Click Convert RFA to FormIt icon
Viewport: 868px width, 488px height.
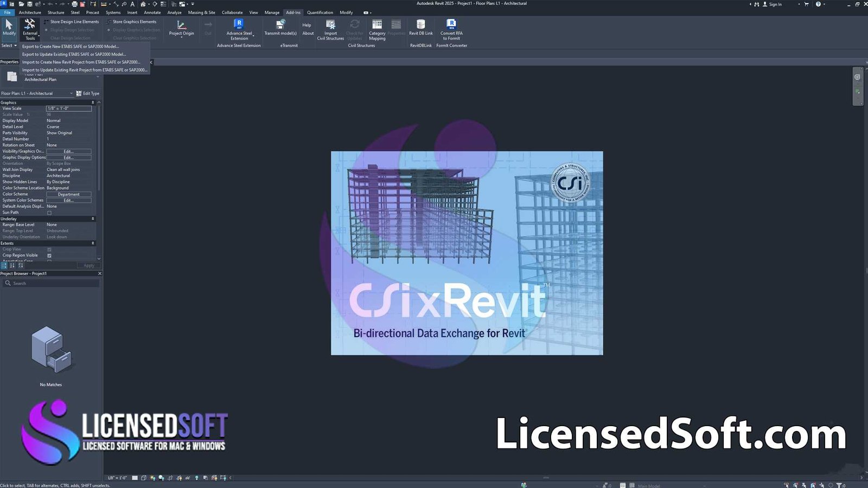(x=451, y=24)
